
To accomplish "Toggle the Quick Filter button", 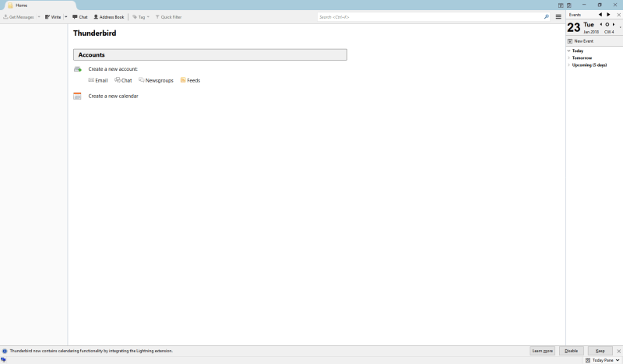I will [x=168, y=17].
